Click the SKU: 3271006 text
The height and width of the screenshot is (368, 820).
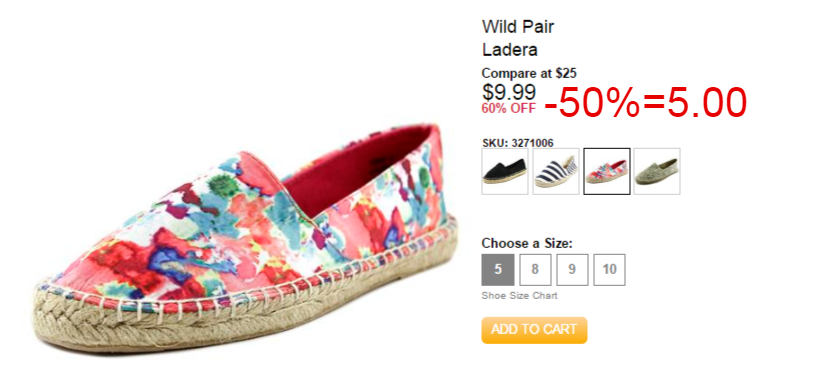518,143
